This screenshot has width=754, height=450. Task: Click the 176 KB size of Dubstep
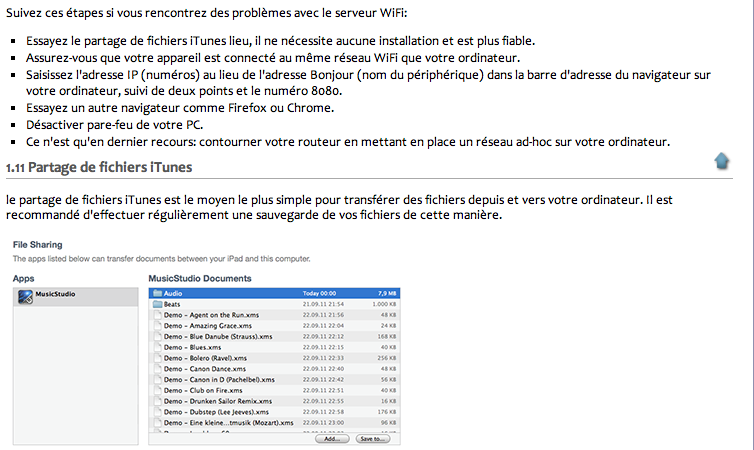387,412
